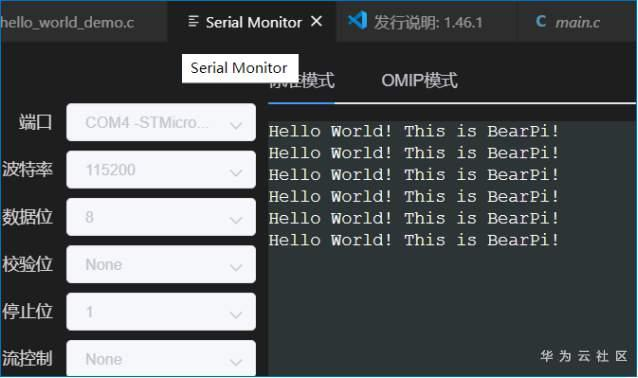Click the chevron arrow in 115200 field
The height and width of the screenshot is (378, 638).
236,173
